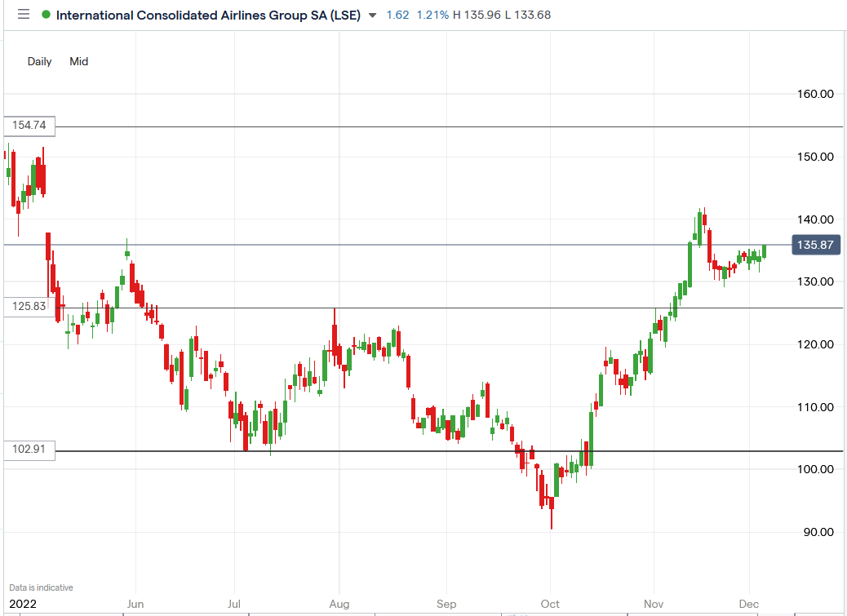Viewport: 847px width, 616px height.
Task: Click the 120.00 price axis label
Action: [815, 344]
